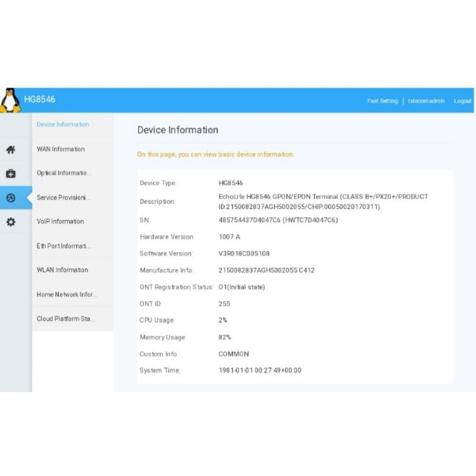Click the Software Version value V3R018C00S108
This screenshot has width=476, height=476.
[x=244, y=253]
